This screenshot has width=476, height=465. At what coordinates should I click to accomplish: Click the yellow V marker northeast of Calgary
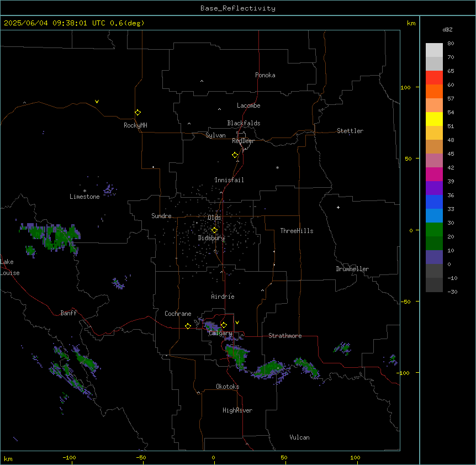click(x=237, y=323)
